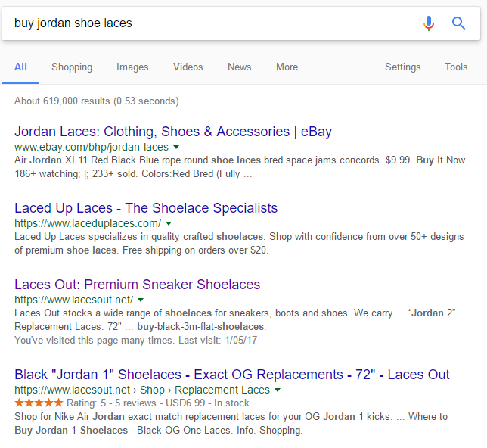
Task: Switch to the Images tab
Action: tap(132, 67)
